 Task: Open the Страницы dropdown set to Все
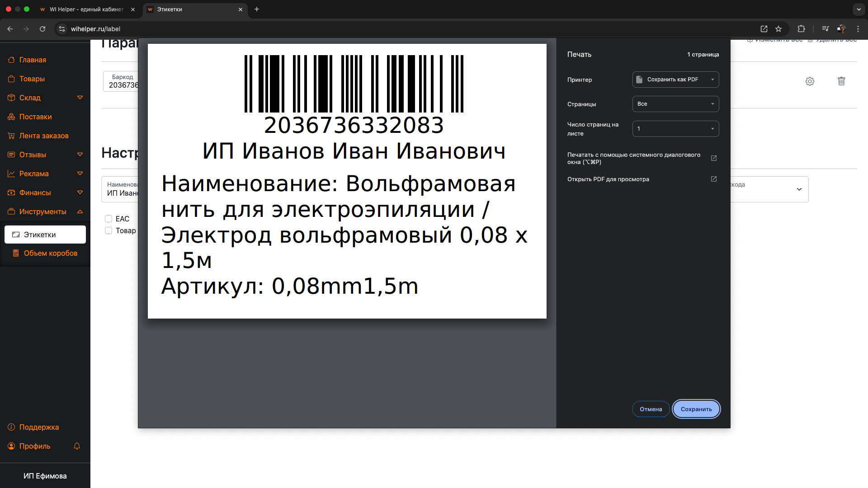[675, 104]
